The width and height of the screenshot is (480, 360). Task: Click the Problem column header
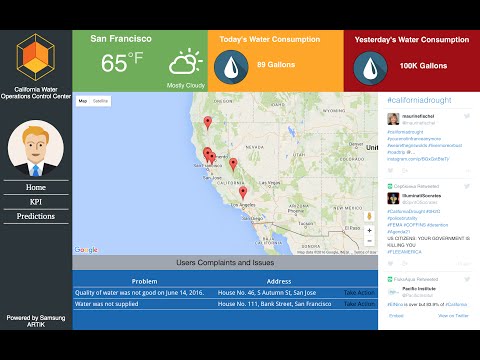[x=144, y=281]
